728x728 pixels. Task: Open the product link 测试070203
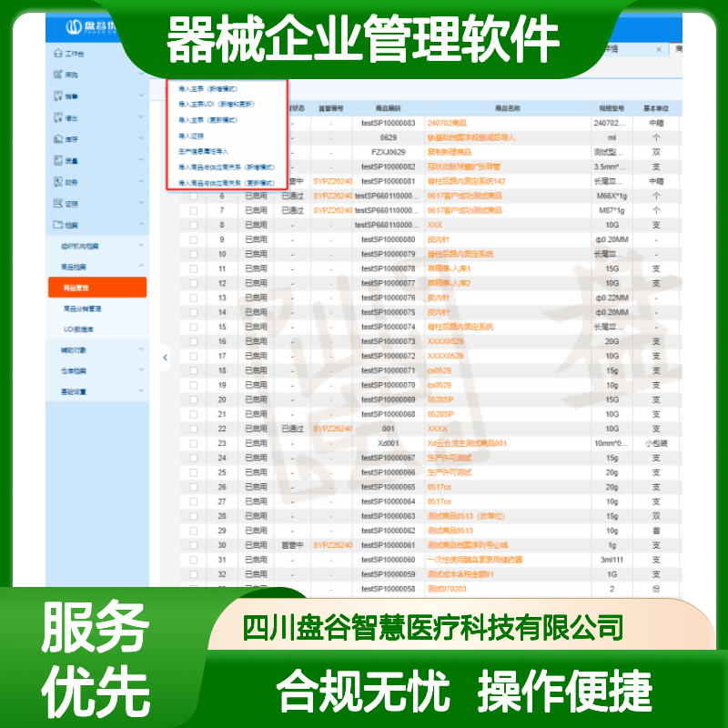(x=447, y=589)
